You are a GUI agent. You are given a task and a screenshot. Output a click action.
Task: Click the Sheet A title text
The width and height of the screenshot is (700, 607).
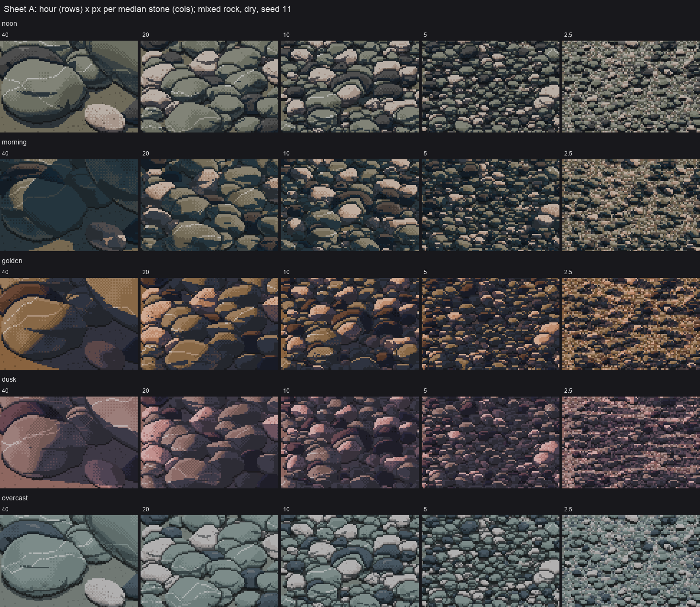pos(147,9)
